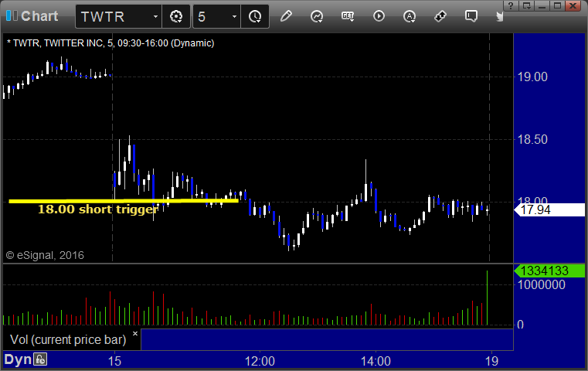Open the studies line-chart circle icon
Screen dimensions: 588x371
[x=317, y=16]
